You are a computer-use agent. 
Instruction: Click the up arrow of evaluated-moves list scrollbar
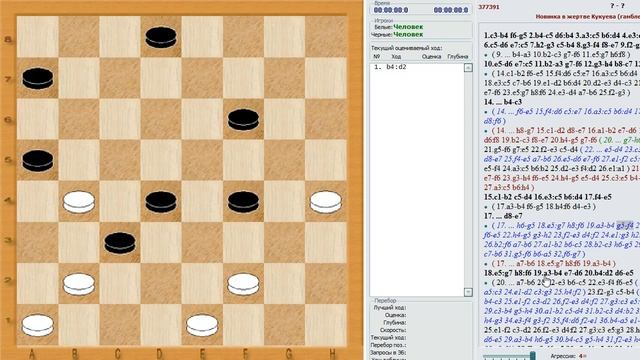click(468, 68)
